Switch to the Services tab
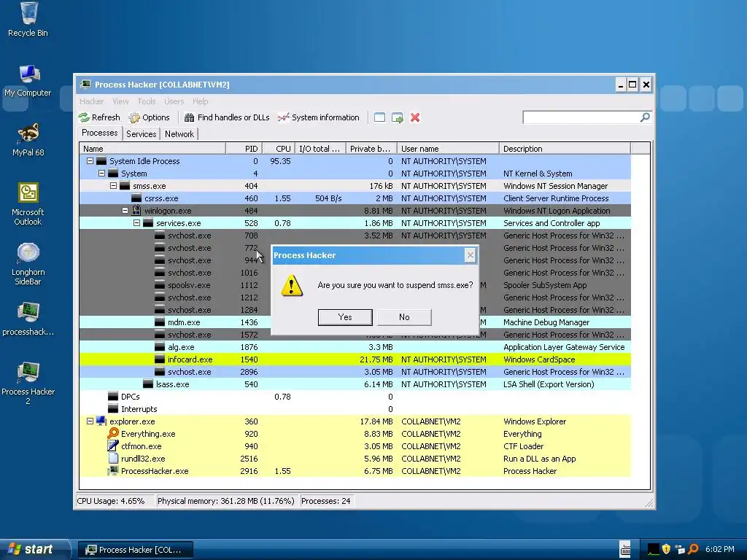The height and width of the screenshot is (560, 747). click(x=141, y=134)
